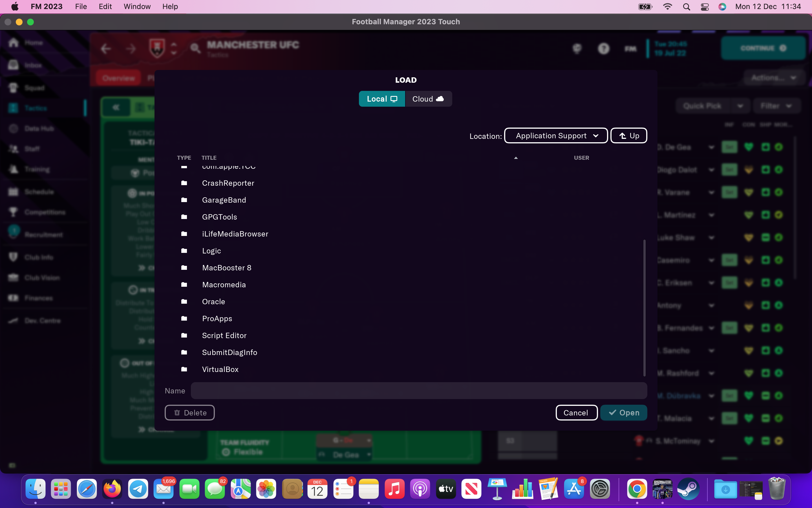Click the Delete button

click(x=189, y=413)
